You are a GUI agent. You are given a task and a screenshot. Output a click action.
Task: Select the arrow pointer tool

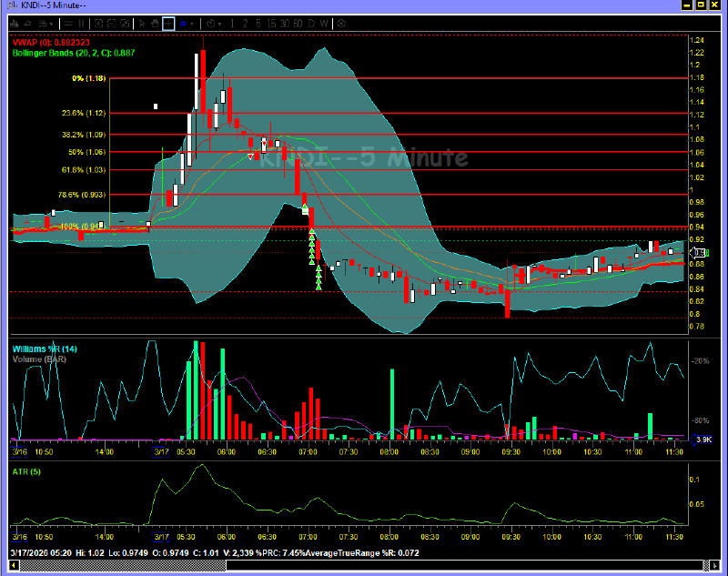(142, 24)
